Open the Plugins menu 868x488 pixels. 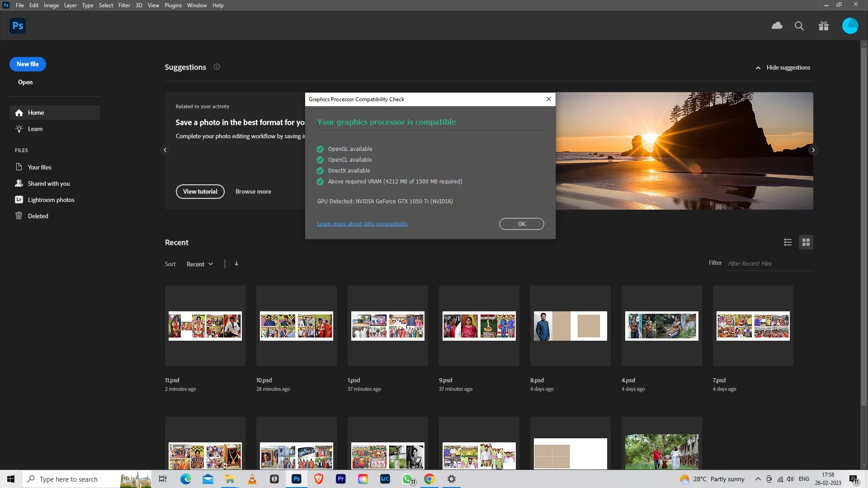coord(173,5)
